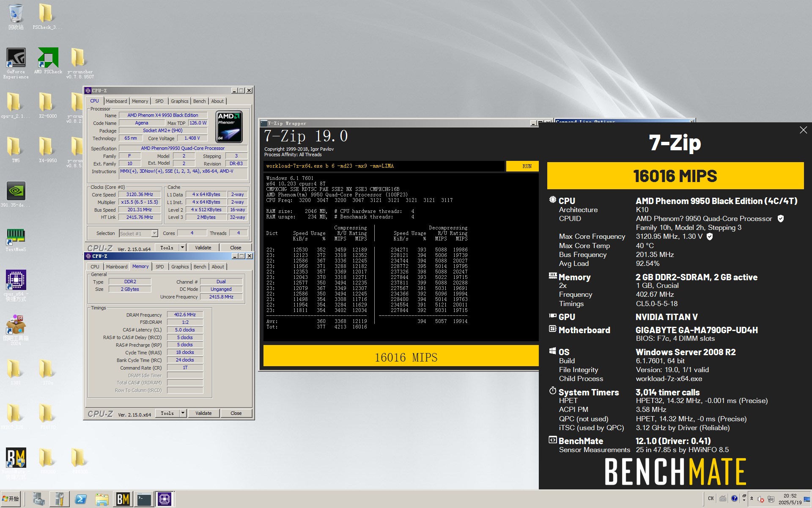Open Graphics tab in upper CPU-Z window
Viewport: 812px width, 508px height.
180,101
